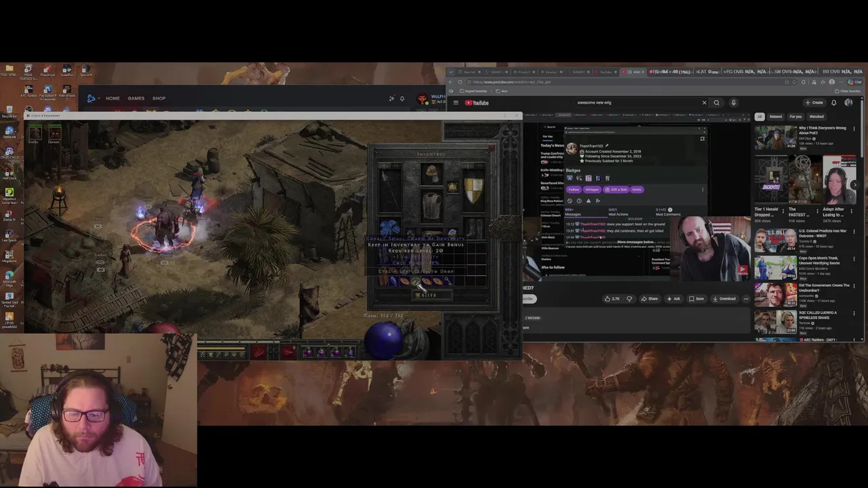Open 'Import favorites' bookmark bar item
The width and height of the screenshot is (868, 488).
473,91
